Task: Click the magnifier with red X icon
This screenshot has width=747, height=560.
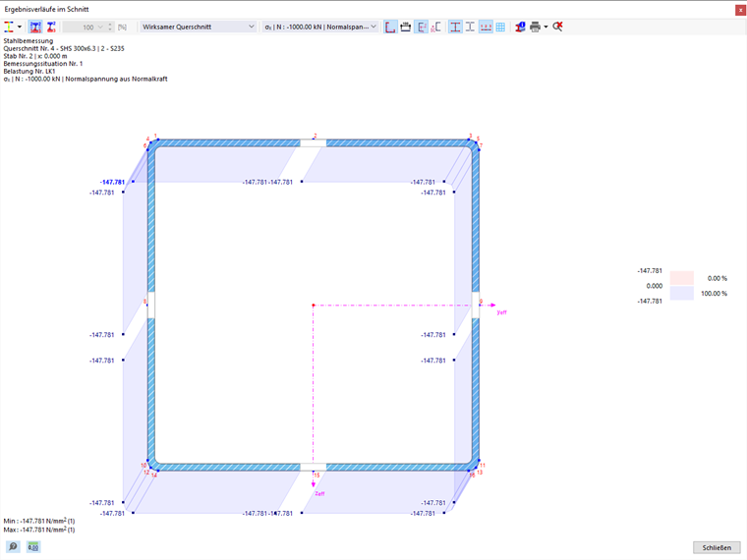Action: pos(558,28)
